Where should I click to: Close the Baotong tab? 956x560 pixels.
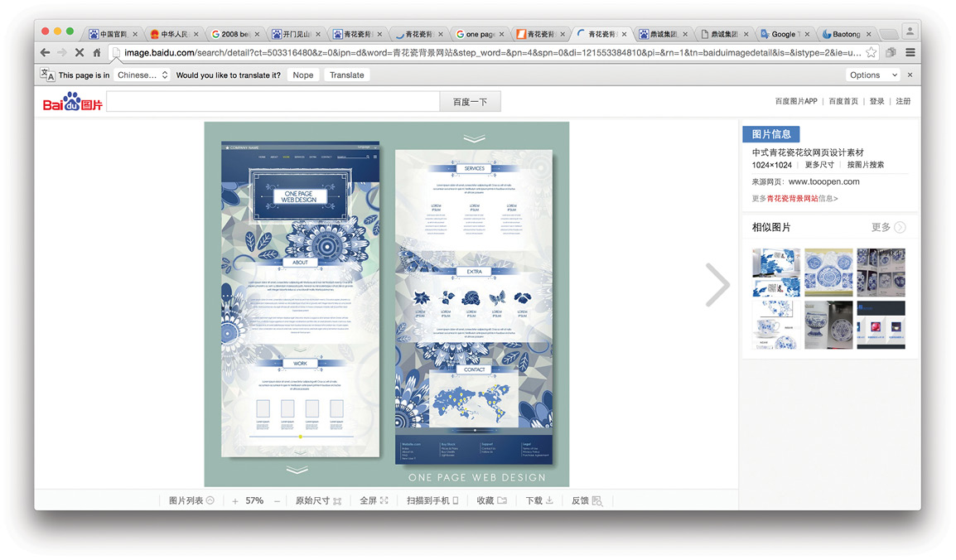tap(869, 34)
